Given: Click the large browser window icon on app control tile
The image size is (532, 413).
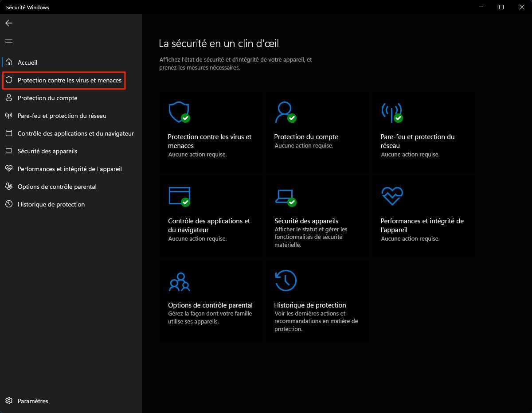Looking at the screenshot, I should (x=179, y=196).
